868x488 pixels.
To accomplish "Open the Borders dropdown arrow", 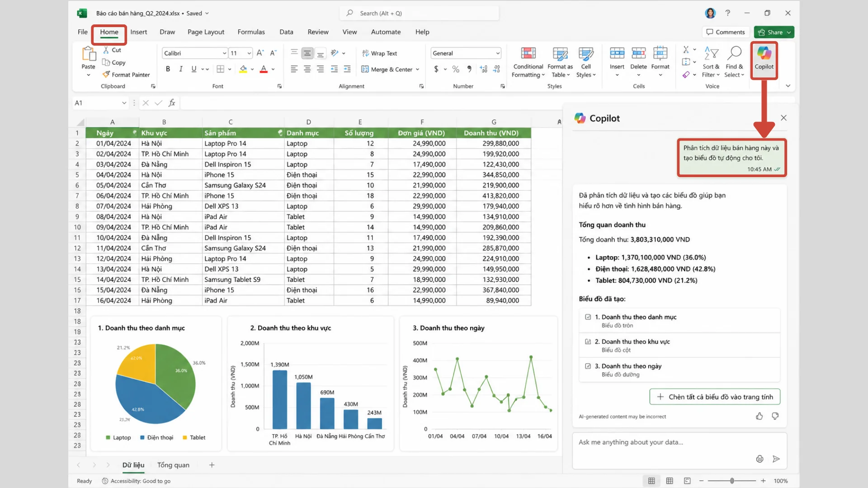I will pyautogui.click(x=230, y=69).
